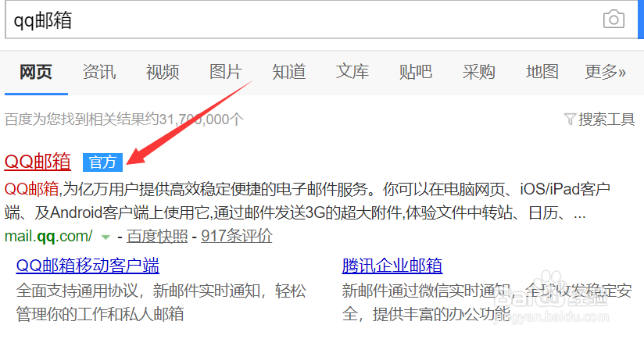Image resolution: width=644 pixels, height=339 pixels.
Task: Open the 百度快照 cached link
Action: pyautogui.click(x=157, y=237)
